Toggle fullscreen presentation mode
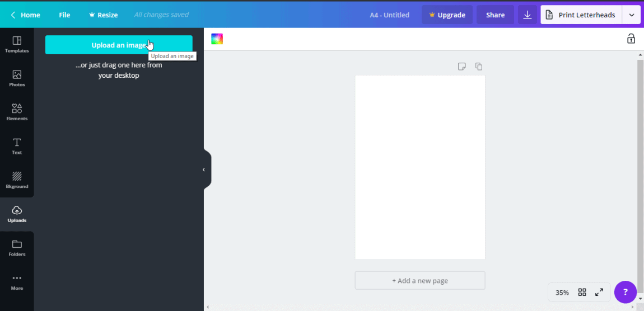The height and width of the screenshot is (311, 644). coord(599,292)
